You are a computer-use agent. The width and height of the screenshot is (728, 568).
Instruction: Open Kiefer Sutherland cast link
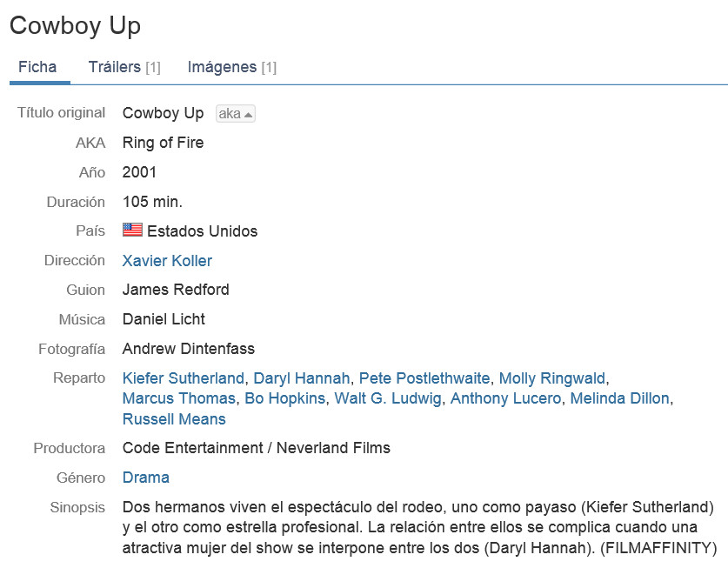click(x=183, y=378)
